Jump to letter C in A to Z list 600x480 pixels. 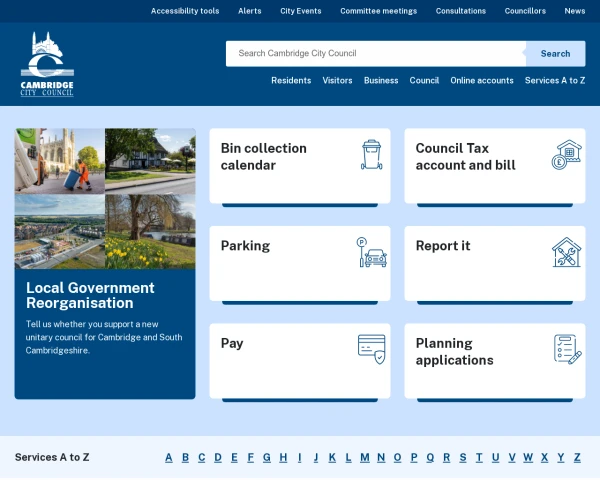click(201, 458)
